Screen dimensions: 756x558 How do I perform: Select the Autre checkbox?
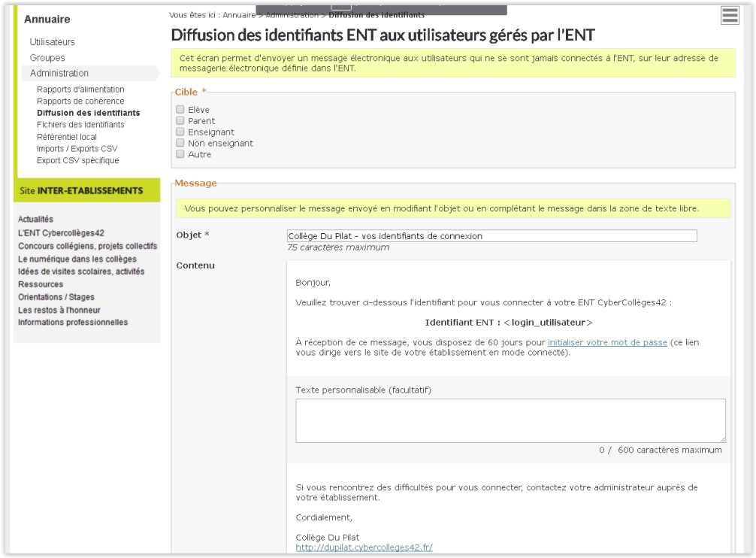tap(180, 154)
